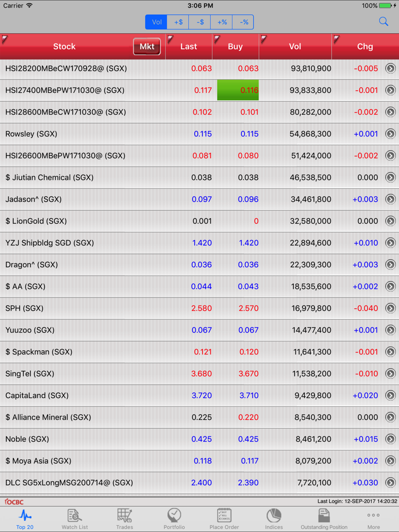
Task: Switch to the Indices tab
Action: tap(274, 519)
